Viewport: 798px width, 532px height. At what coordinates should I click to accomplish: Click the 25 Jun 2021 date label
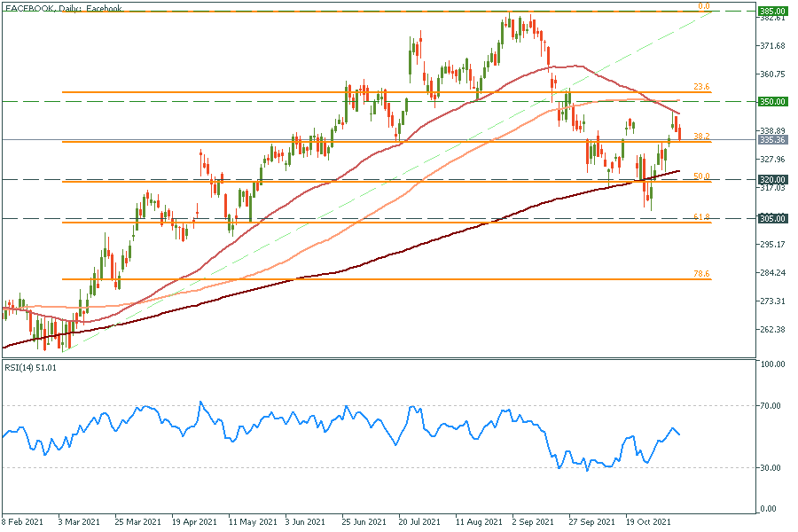(x=364, y=523)
